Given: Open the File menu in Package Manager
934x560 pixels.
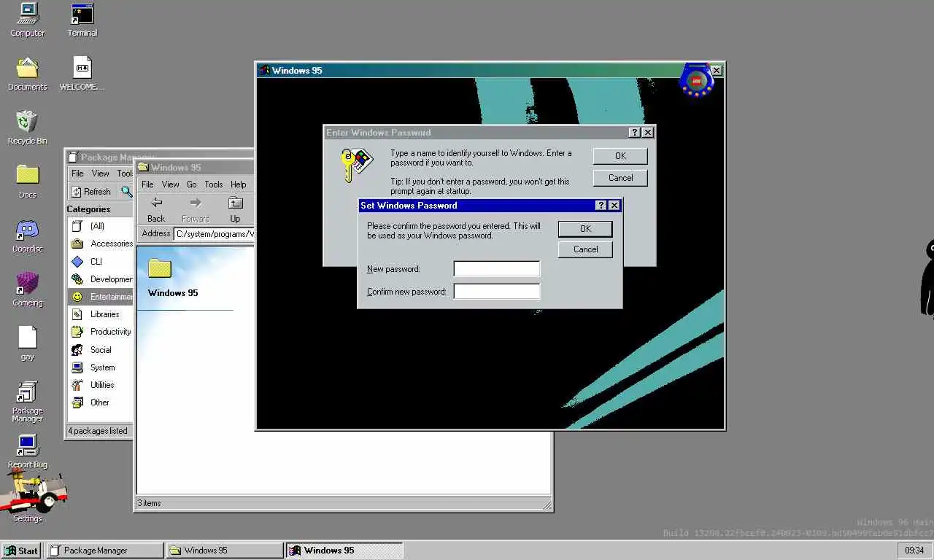Looking at the screenshot, I should (x=77, y=174).
